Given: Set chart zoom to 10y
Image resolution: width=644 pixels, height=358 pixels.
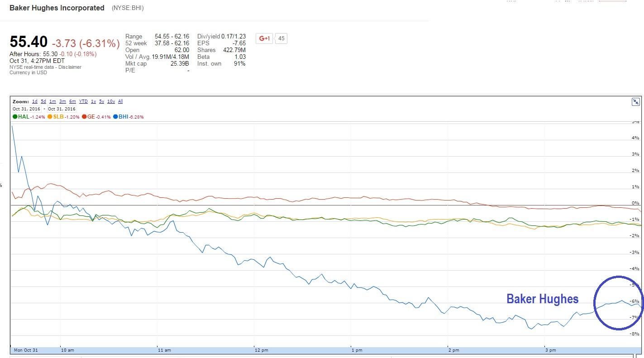Looking at the screenshot, I should [x=111, y=101].
